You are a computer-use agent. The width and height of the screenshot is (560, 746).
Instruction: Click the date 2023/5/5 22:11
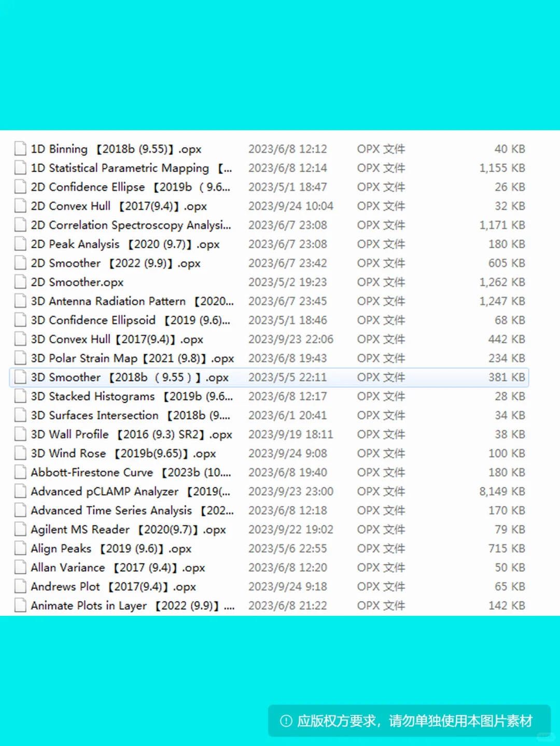(x=287, y=377)
